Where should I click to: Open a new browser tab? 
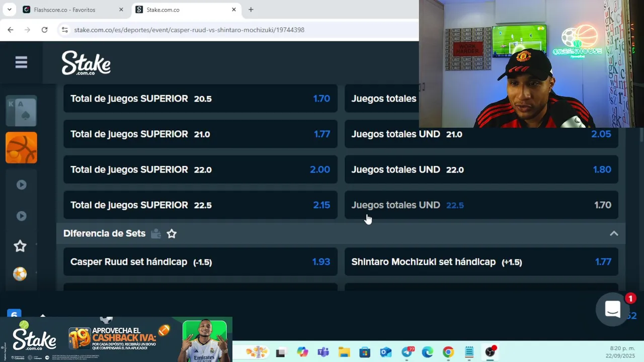(251, 10)
